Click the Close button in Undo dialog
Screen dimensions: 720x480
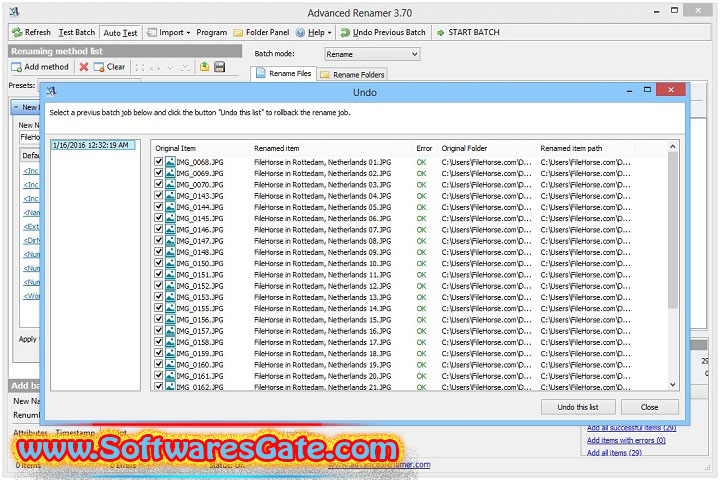649,407
